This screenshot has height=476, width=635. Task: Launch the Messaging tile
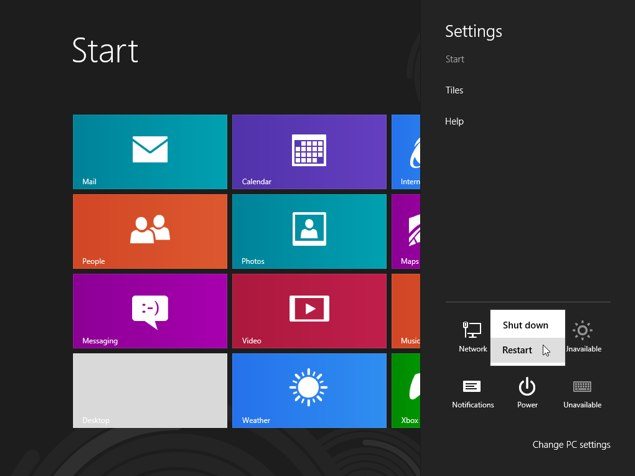pyautogui.click(x=150, y=311)
